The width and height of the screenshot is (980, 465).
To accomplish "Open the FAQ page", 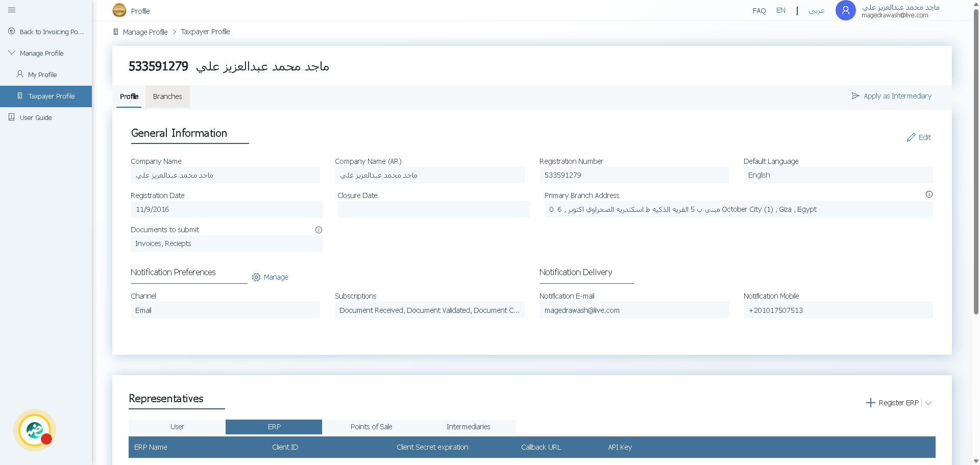I will tap(759, 10).
